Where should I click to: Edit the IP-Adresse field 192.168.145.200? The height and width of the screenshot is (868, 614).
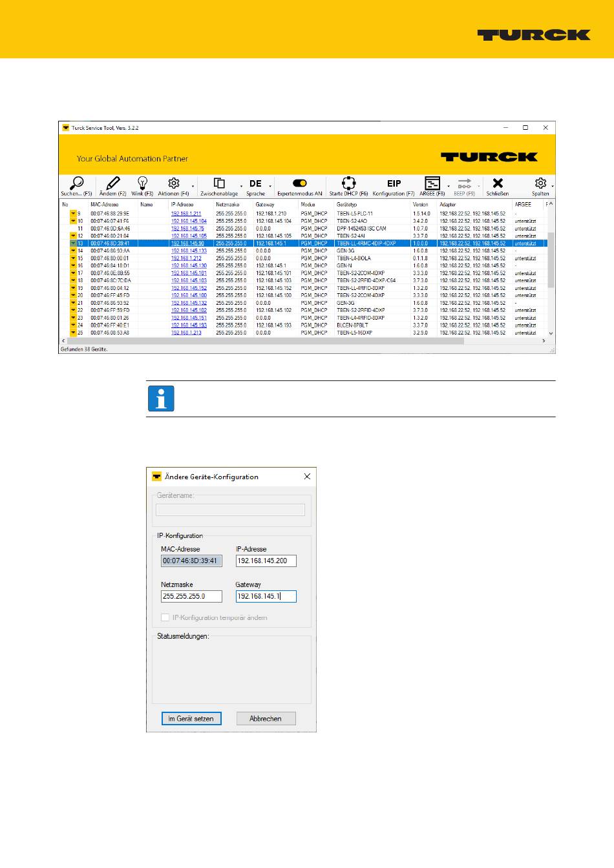pyautogui.click(x=266, y=561)
